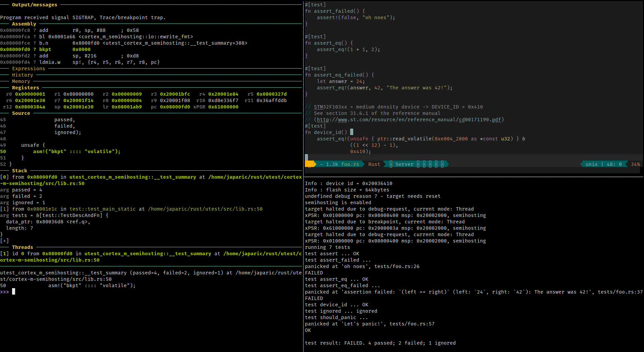Click the "34%" scroll percentage in the status line
The image size is (644, 352).
[x=635, y=164]
